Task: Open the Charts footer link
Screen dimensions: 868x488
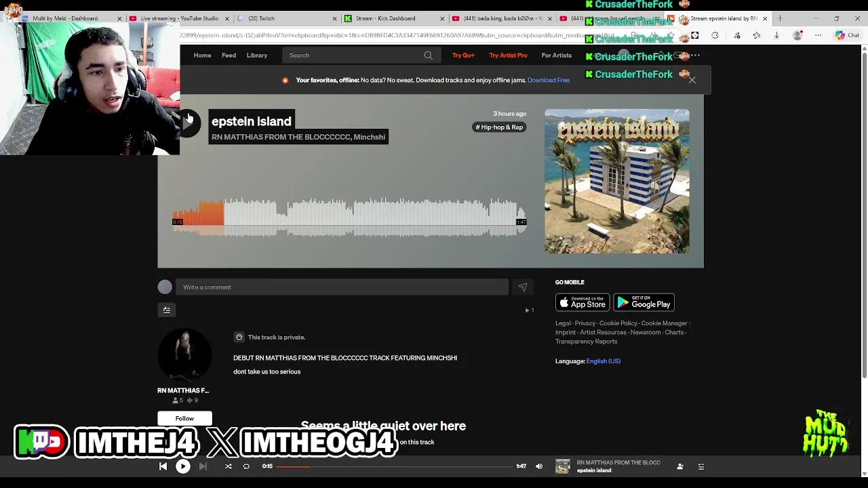Action: tap(674, 333)
